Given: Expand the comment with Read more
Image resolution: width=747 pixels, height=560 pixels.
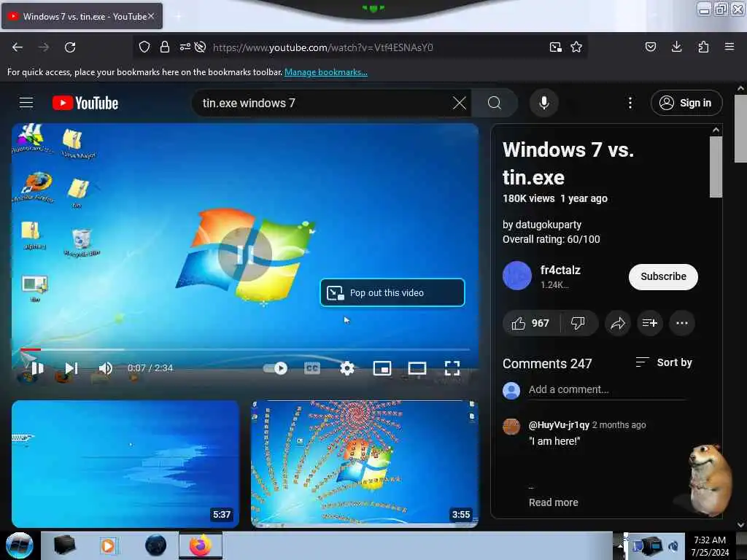Looking at the screenshot, I should pyautogui.click(x=553, y=502).
